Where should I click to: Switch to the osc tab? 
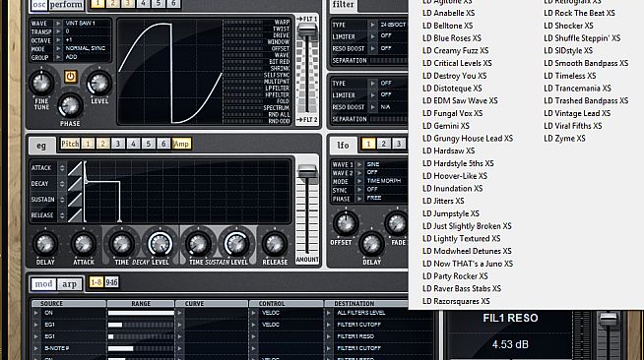point(39,5)
